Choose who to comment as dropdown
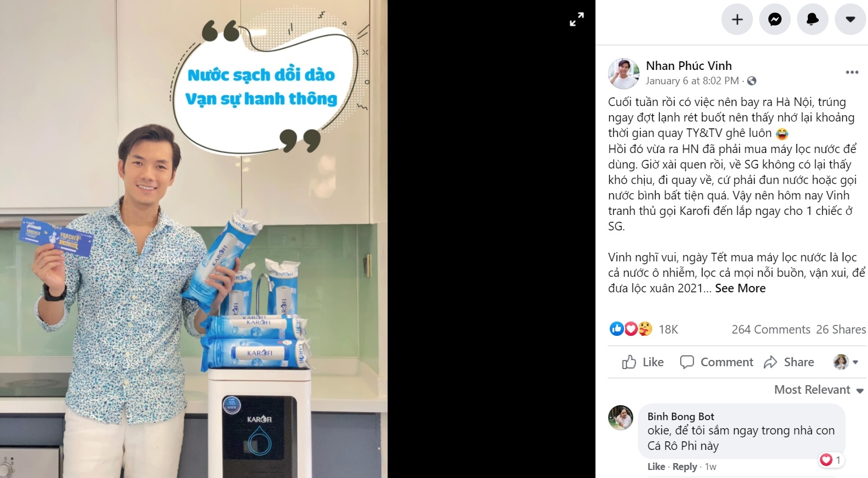868x478 pixels. point(846,362)
